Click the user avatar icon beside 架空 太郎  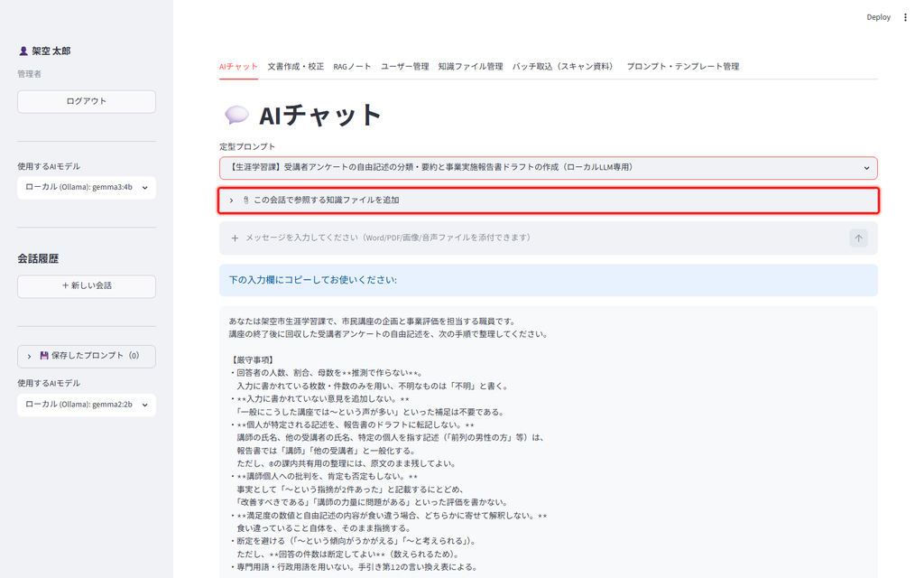point(23,51)
